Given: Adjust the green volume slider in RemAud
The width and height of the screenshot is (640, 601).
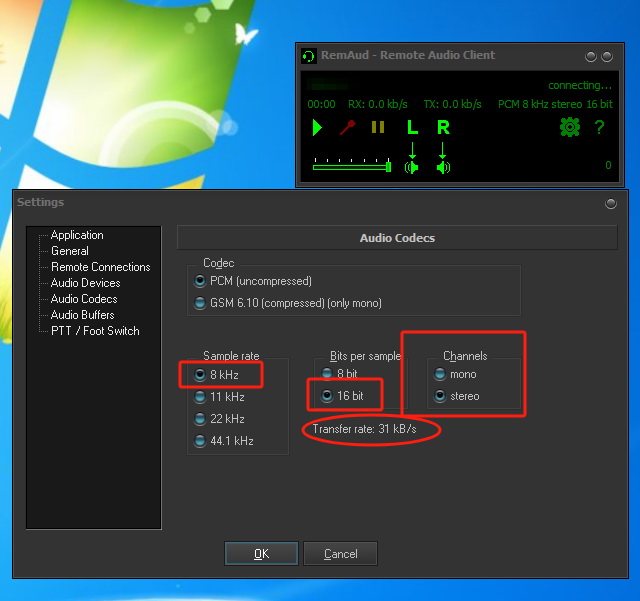Looking at the screenshot, I should tap(352, 166).
